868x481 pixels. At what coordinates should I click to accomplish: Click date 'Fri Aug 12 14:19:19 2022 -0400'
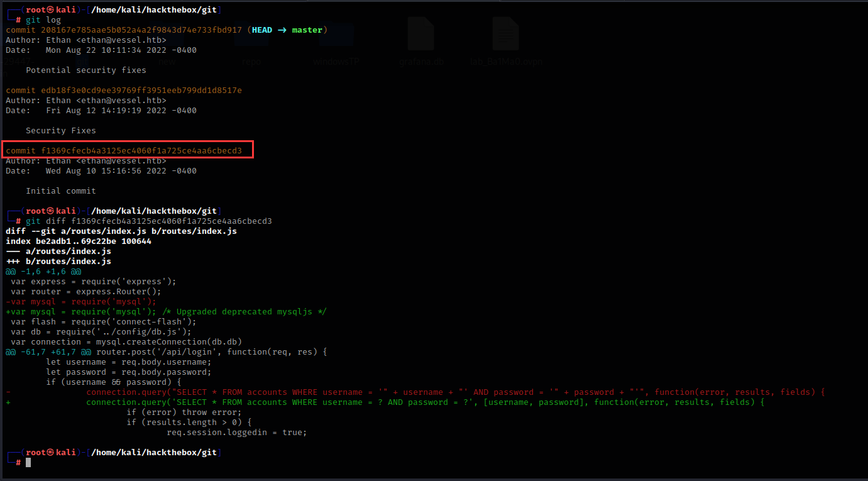[121, 111]
